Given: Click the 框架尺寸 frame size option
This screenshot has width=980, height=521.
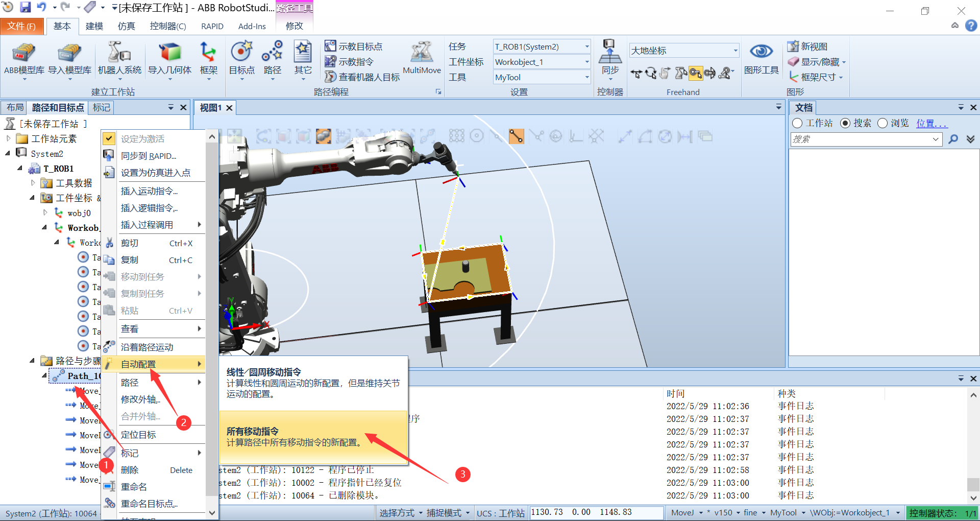Looking at the screenshot, I should (x=815, y=77).
